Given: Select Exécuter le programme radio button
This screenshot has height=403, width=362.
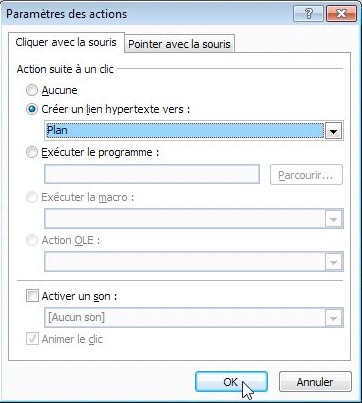Looking at the screenshot, I should click(x=32, y=153).
